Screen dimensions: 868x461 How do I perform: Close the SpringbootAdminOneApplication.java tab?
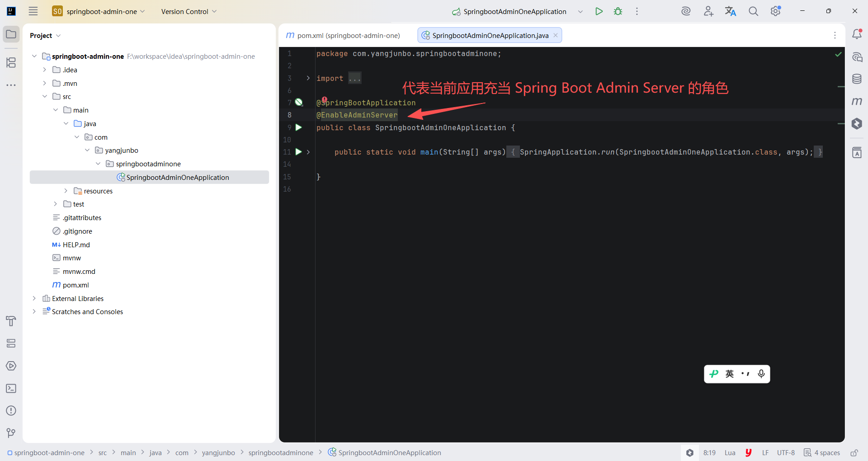tap(556, 35)
